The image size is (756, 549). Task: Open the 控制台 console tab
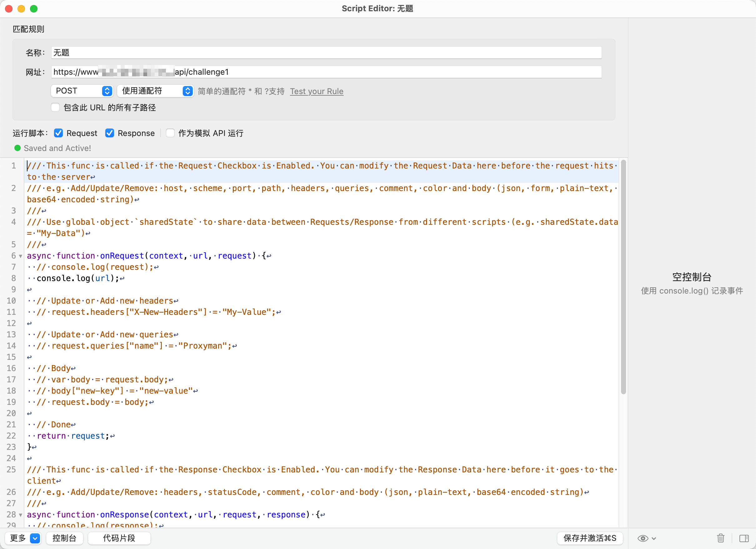click(64, 538)
